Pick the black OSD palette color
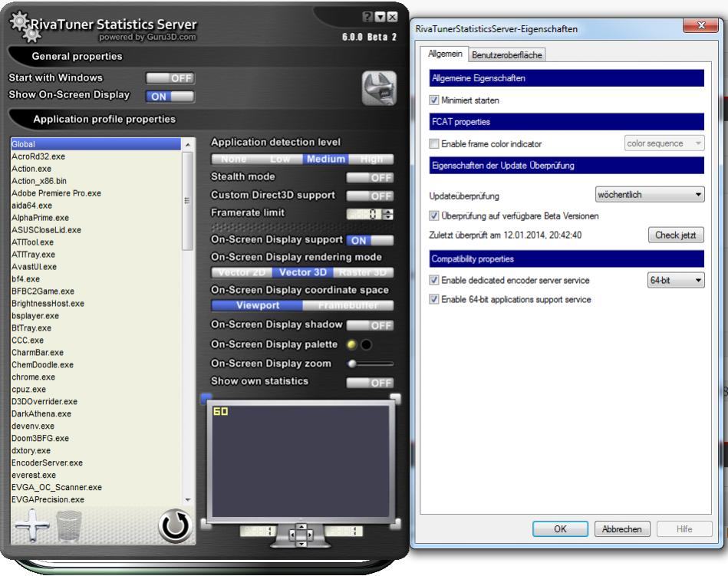 click(367, 344)
